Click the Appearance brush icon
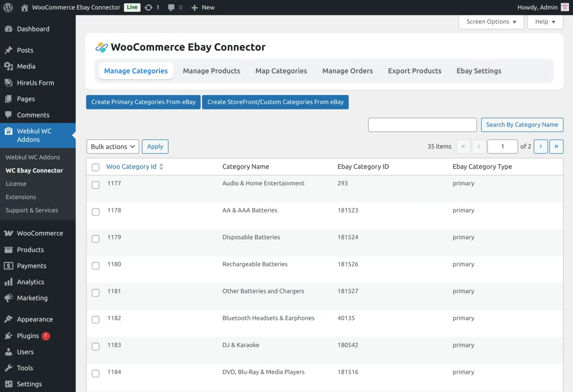The height and width of the screenshot is (392, 573). (x=9, y=319)
